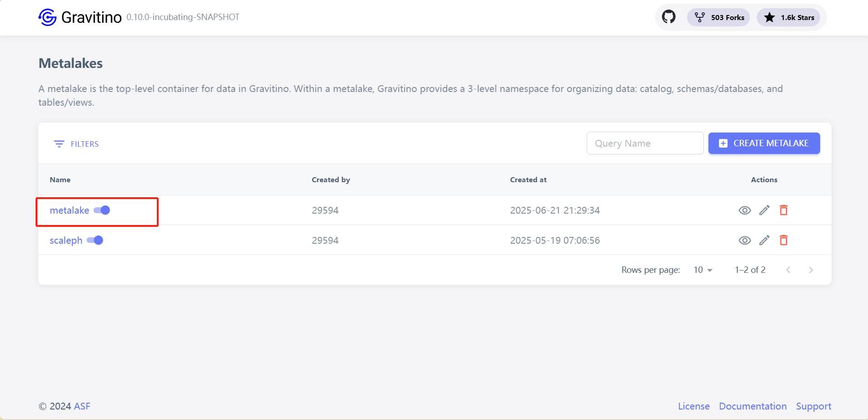
Task: Delete scaleph using the trash icon
Action: point(784,240)
